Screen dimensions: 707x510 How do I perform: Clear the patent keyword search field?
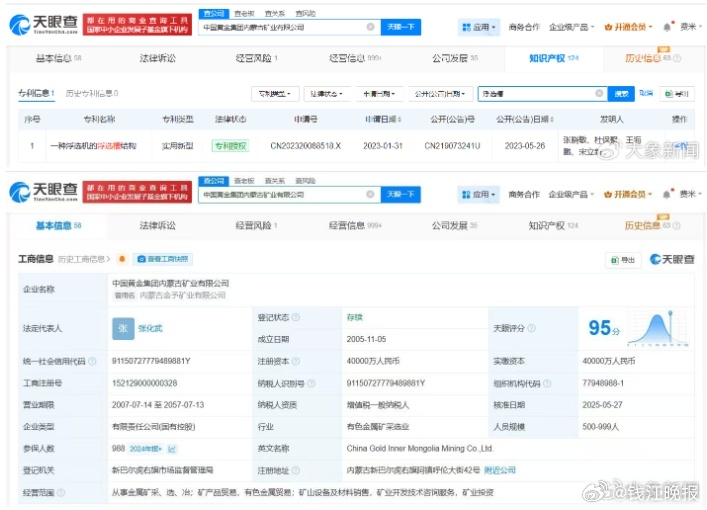[x=599, y=93]
